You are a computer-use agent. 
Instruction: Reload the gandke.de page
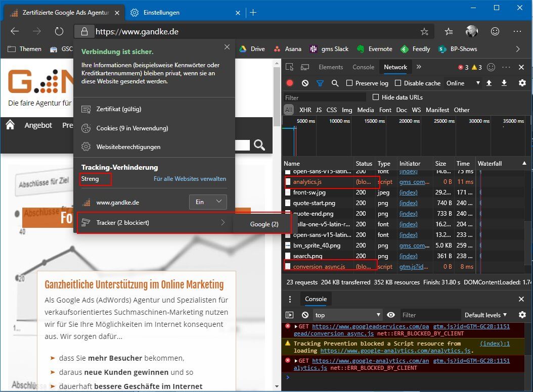(59, 32)
